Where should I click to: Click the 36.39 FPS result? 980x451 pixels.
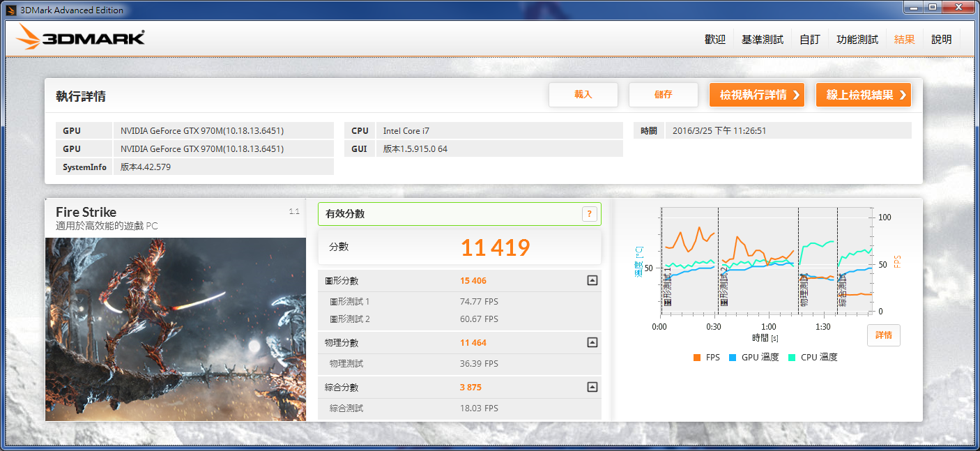(x=479, y=364)
